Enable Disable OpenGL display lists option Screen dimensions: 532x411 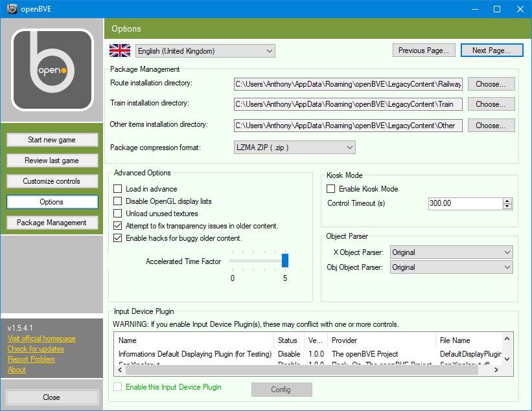118,201
